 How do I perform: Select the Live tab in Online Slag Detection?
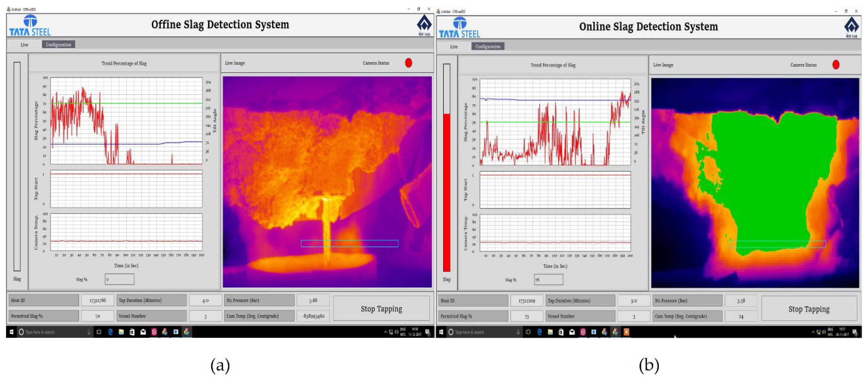coord(454,47)
